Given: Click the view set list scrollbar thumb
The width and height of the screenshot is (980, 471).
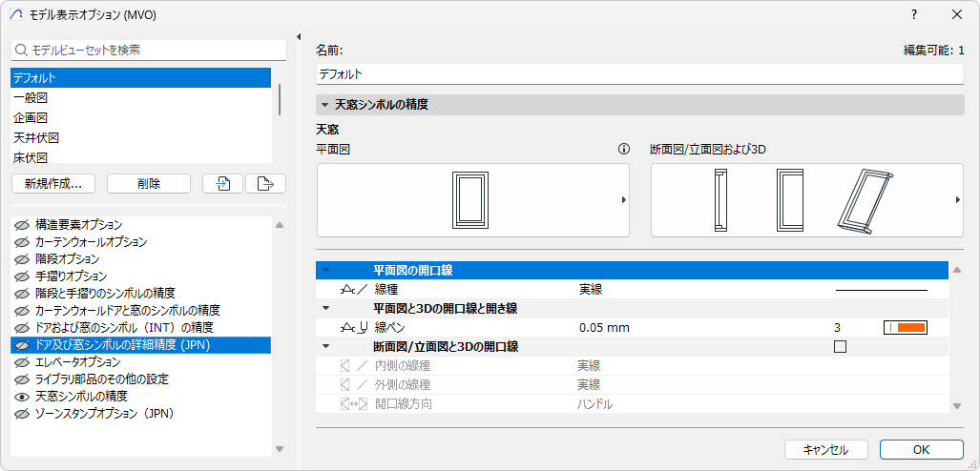Looking at the screenshot, I should pyautogui.click(x=280, y=99).
